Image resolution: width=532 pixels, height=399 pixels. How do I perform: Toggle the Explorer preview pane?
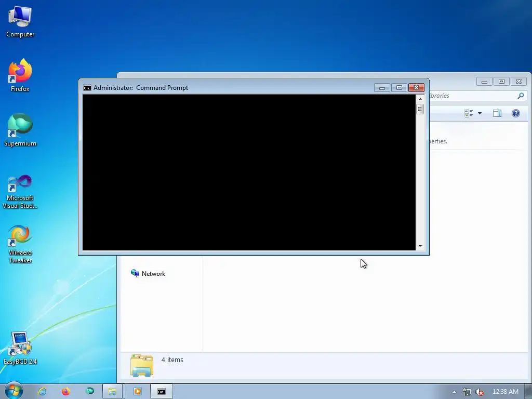point(497,113)
